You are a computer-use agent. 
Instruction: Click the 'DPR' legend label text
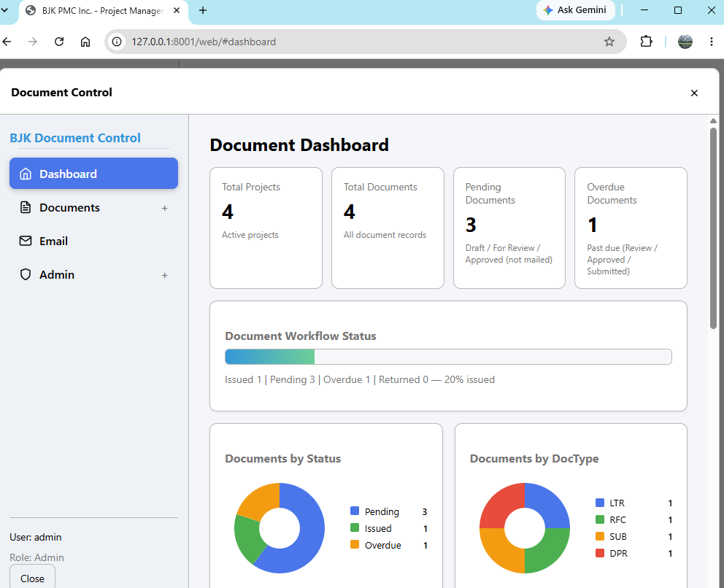click(x=619, y=554)
